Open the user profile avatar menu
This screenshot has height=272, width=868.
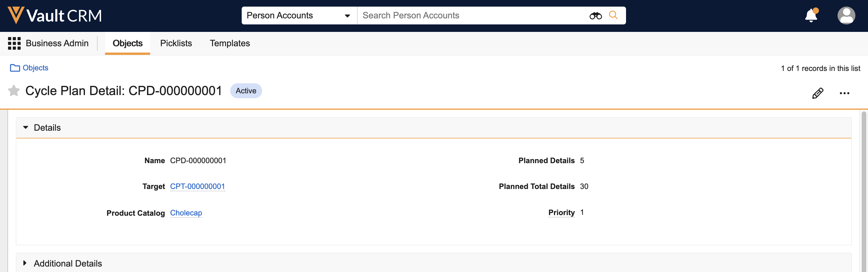846,16
